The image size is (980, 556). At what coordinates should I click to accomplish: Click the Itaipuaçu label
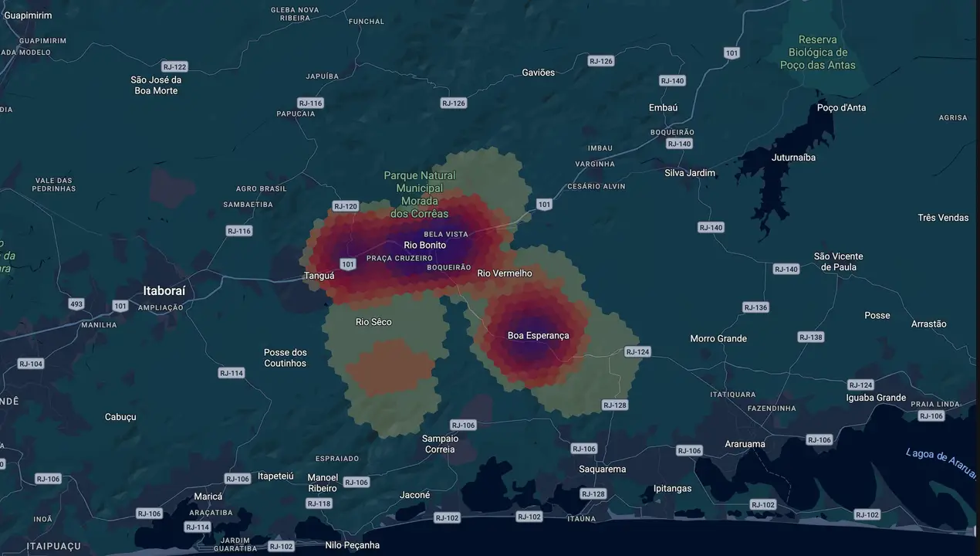[54, 546]
